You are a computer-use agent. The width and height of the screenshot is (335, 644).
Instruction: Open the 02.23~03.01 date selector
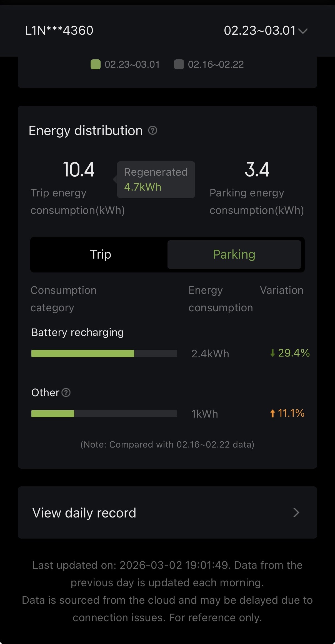click(259, 31)
